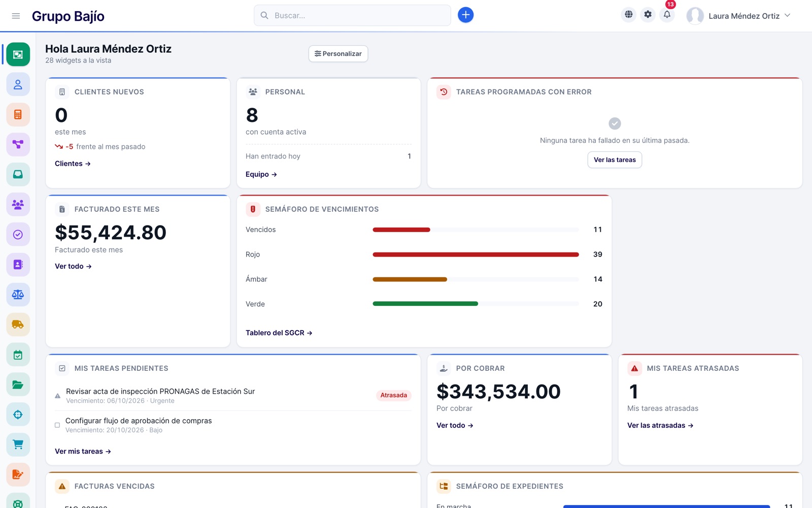Viewport: 812px width, 508px height.
Task: Open Ver todo under Por cobrar
Action: pos(455,425)
